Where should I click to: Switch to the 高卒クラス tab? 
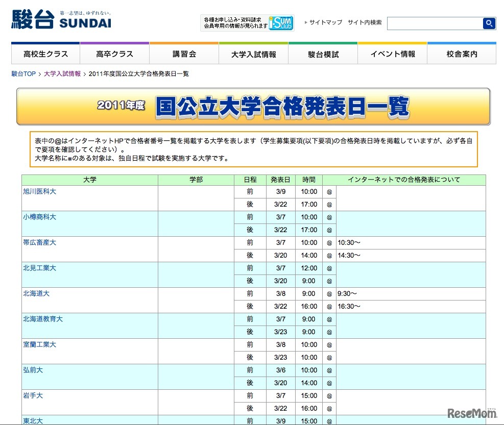114,53
